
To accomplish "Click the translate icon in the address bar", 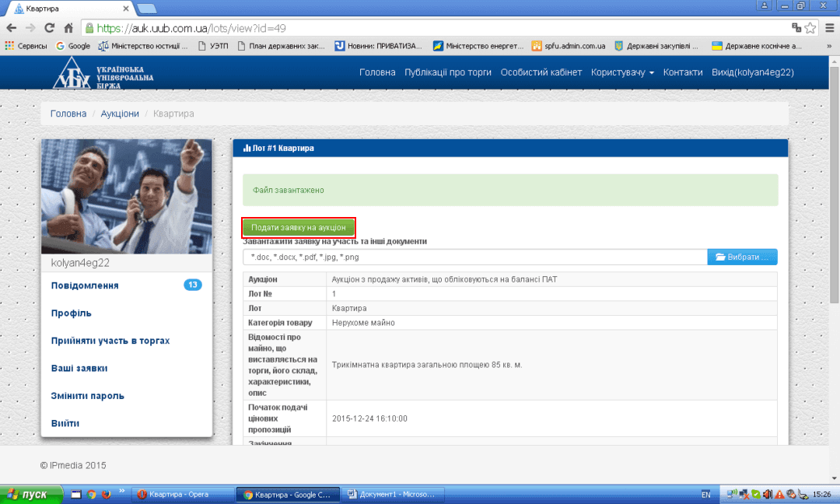I will point(796,27).
